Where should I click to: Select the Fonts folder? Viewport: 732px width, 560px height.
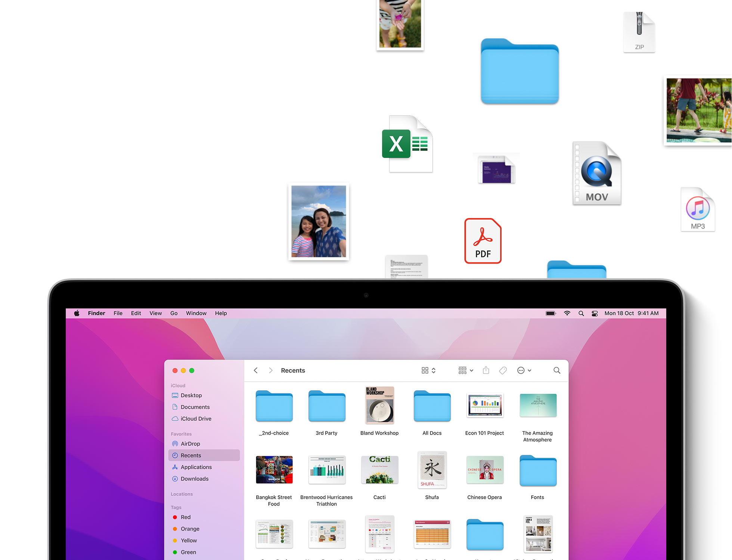point(538,471)
